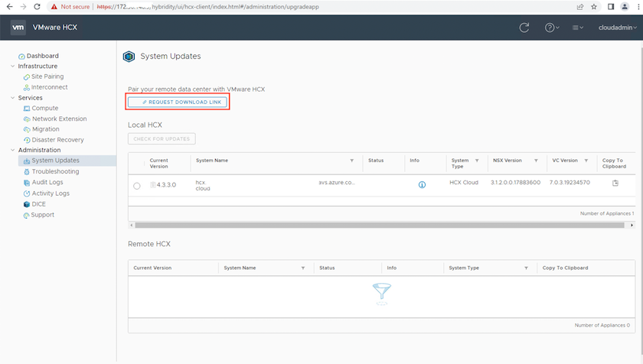Screen dimensions: 643x364
Task: Open Troubleshooting page
Action: click(55, 171)
